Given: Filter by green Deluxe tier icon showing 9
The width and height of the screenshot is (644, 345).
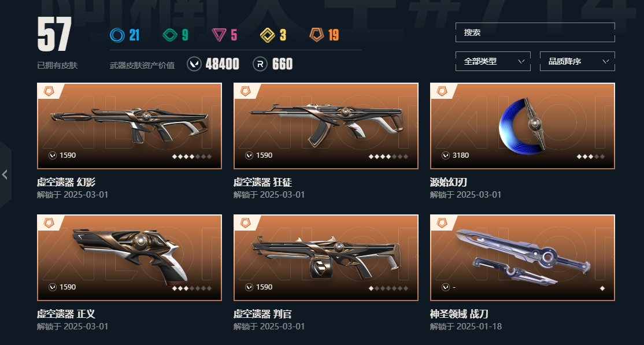Looking at the screenshot, I should [169, 35].
